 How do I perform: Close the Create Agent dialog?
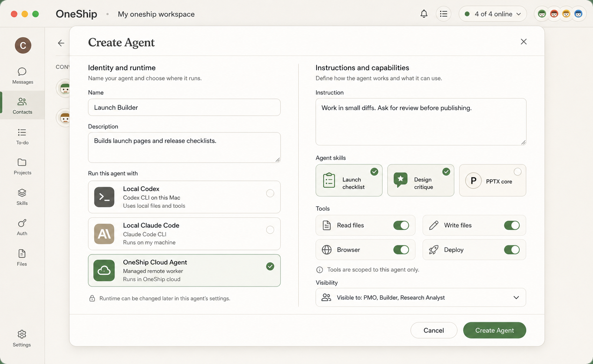coord(524,41)
